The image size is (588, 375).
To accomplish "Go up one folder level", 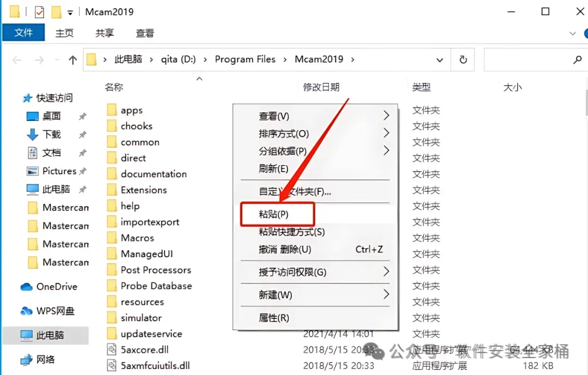I will click(73, 60).
